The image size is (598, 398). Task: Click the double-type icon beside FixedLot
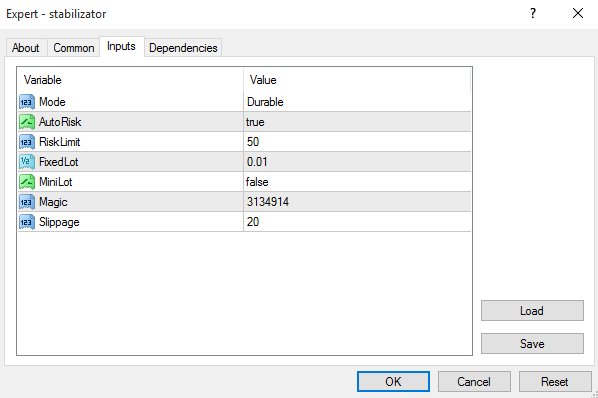point(27,162)
